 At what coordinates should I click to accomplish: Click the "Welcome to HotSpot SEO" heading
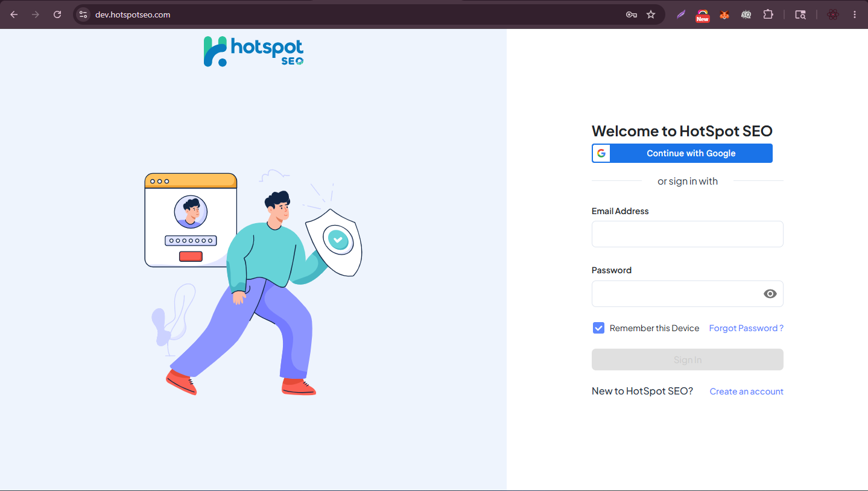(x=682, y=131)
